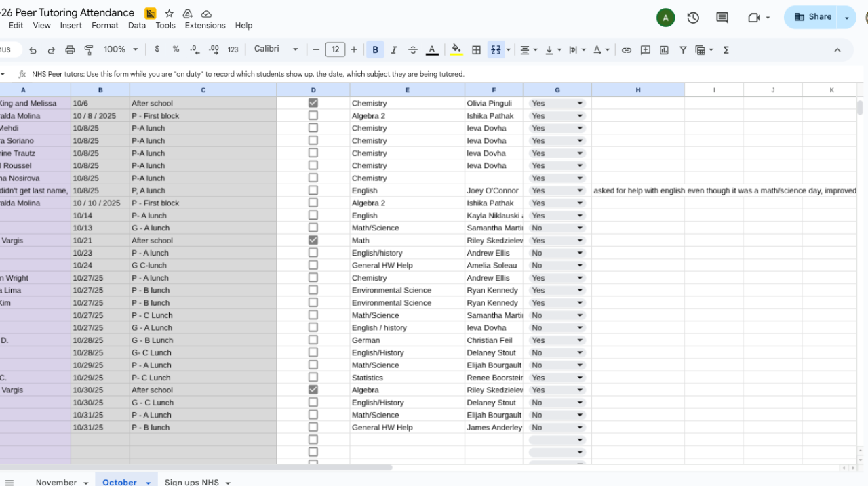Expand the 100% zoom dropdown

(121, 49)
